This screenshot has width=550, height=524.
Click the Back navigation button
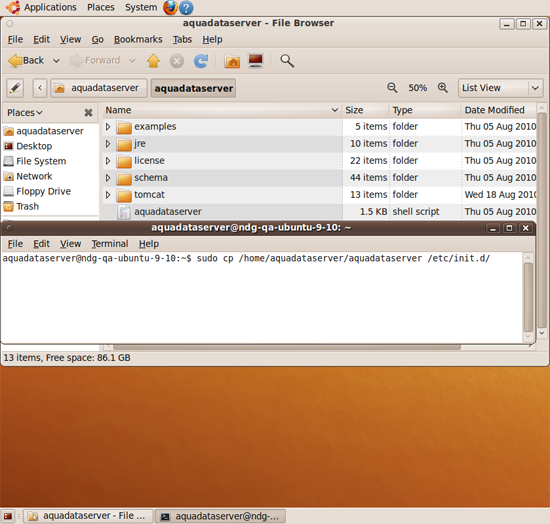pos(26,61)
